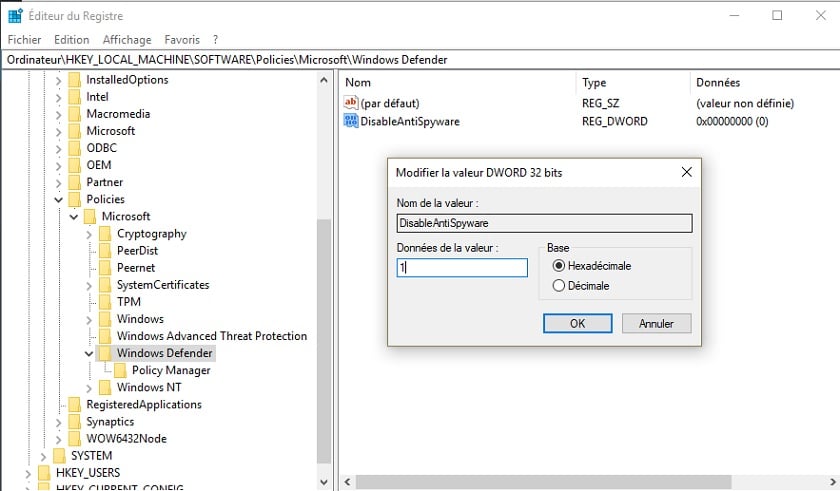Click the DisableAntiSpyware DWORD value icon
The height and width of the screenshot is (491, 840).
[x=351, y=121]
